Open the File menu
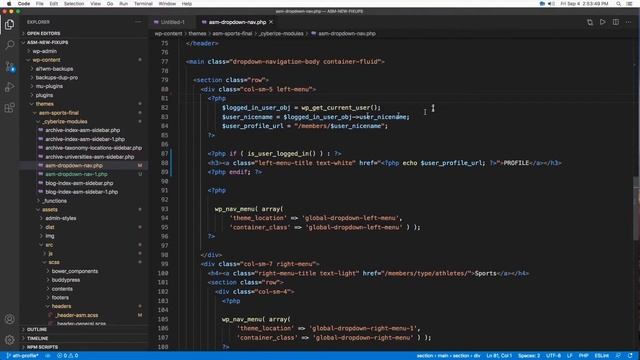This screenshot has width=640, height=360. pos(40,4)
